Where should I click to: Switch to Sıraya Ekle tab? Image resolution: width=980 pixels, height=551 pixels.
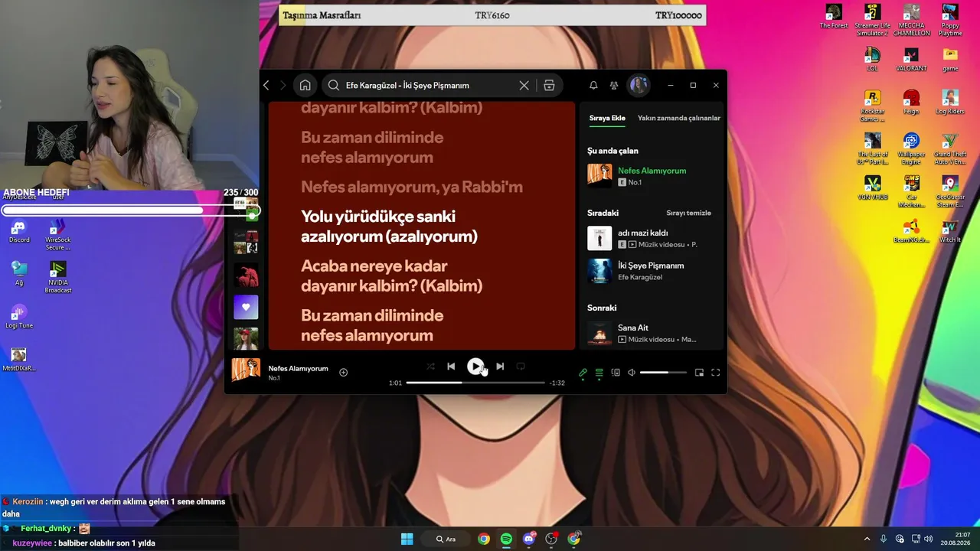tap(607, 118)
